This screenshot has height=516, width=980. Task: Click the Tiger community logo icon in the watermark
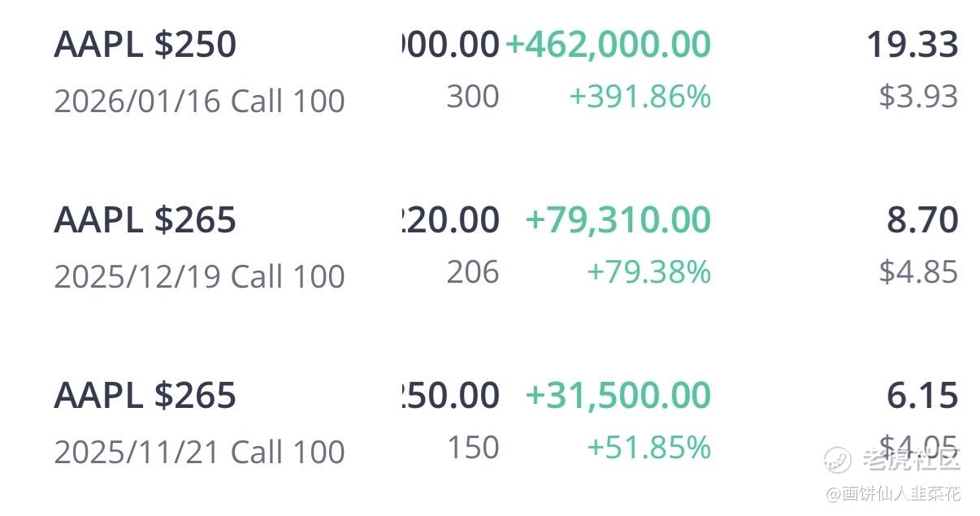837,459
